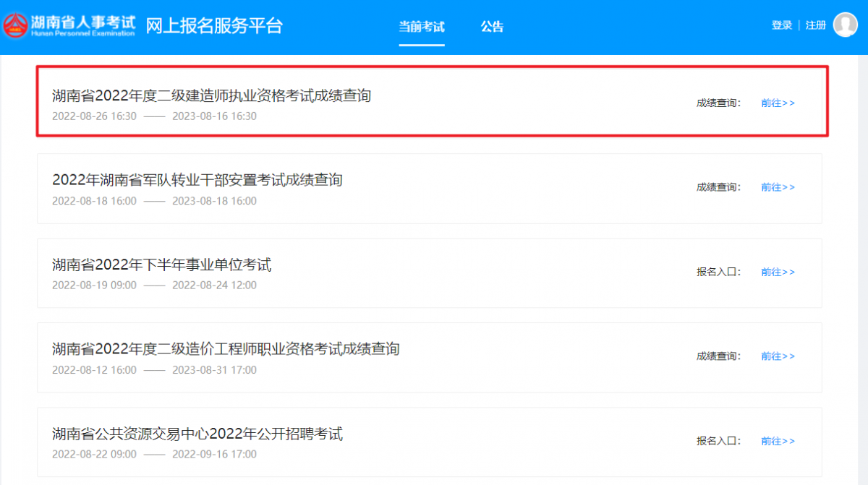Open 二级造价工程师职业资格考试成绩查询 title
The height and width of the screenshot is (485, 868).
coord(226,349)
